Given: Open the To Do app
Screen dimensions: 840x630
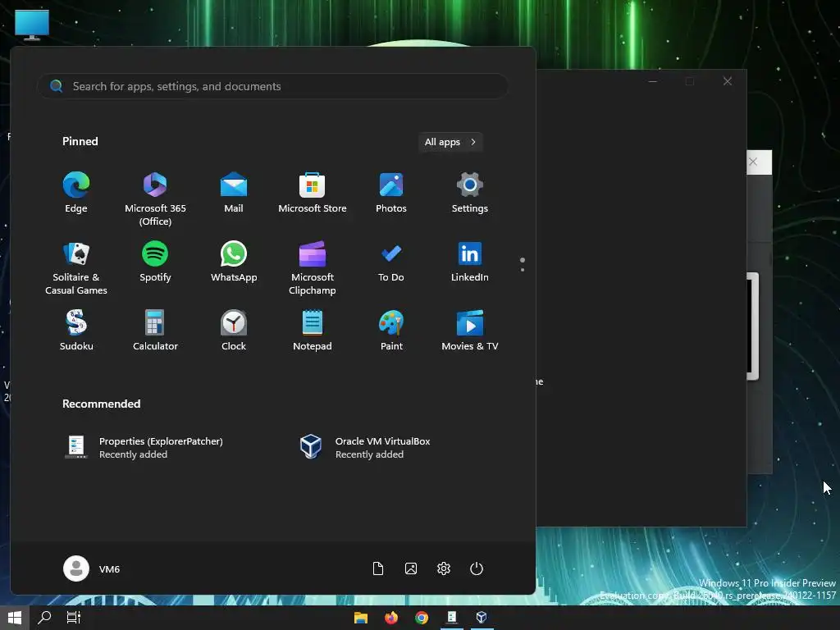Looking at the screenshot, I should coord(391,262).
